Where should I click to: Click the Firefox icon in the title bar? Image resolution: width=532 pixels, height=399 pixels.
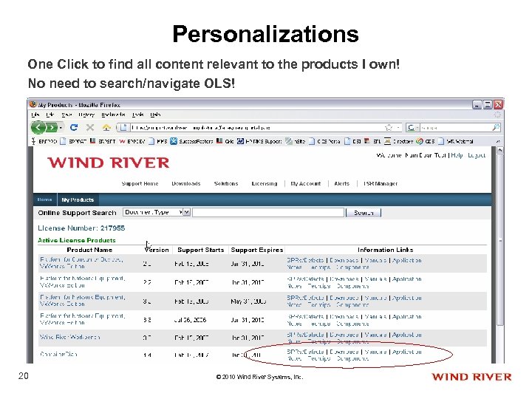33,104
